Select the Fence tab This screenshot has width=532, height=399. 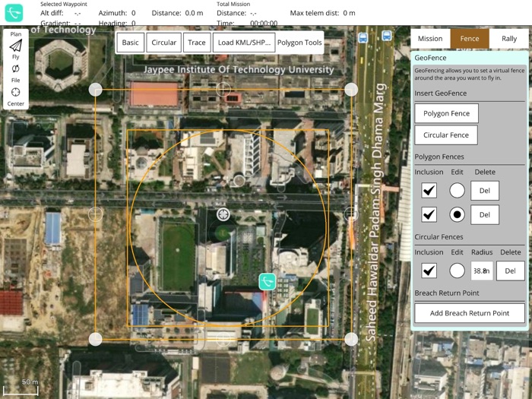[470, 38]
